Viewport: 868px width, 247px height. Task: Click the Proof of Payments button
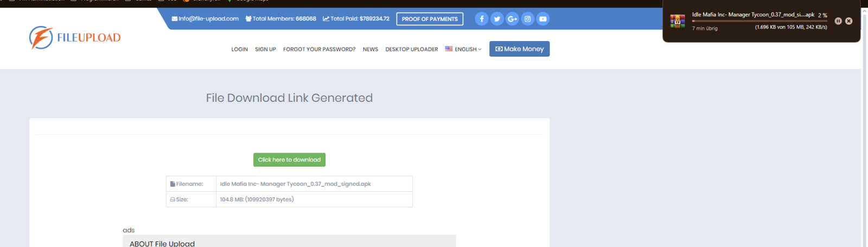click(430, 19)
